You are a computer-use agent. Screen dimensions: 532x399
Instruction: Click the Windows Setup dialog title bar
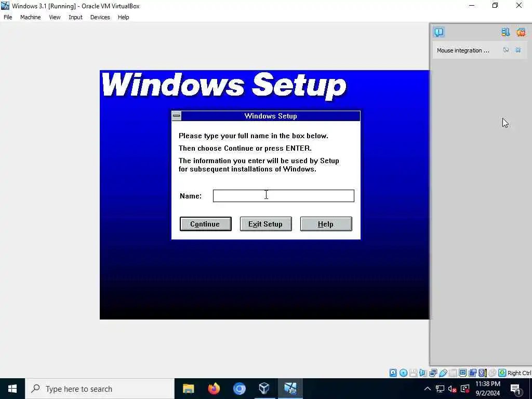click(x=270, y=116)
